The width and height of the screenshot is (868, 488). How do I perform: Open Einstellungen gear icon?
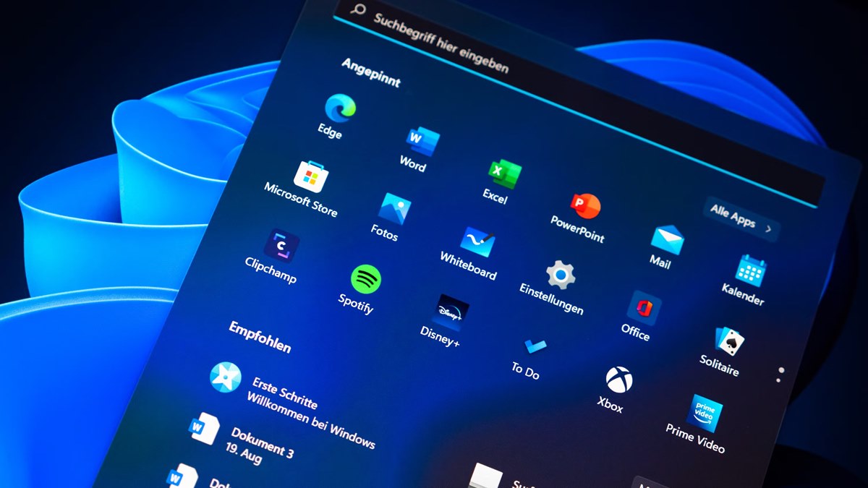(560, 275)
